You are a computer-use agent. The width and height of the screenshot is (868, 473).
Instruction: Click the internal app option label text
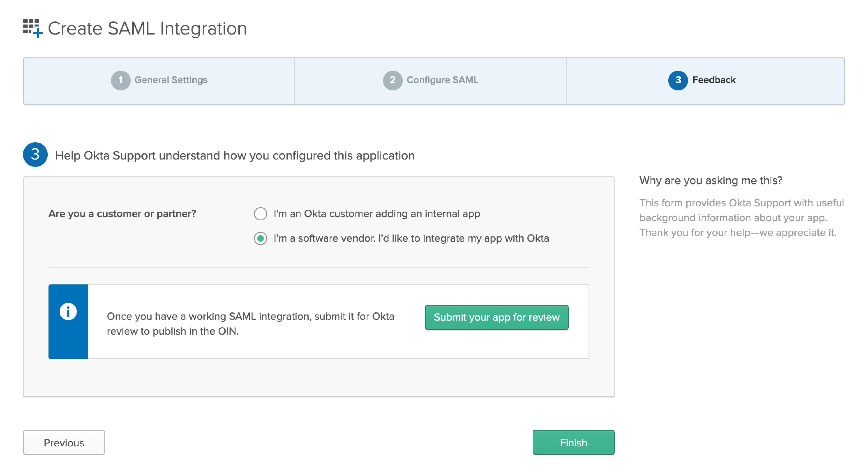376,214
